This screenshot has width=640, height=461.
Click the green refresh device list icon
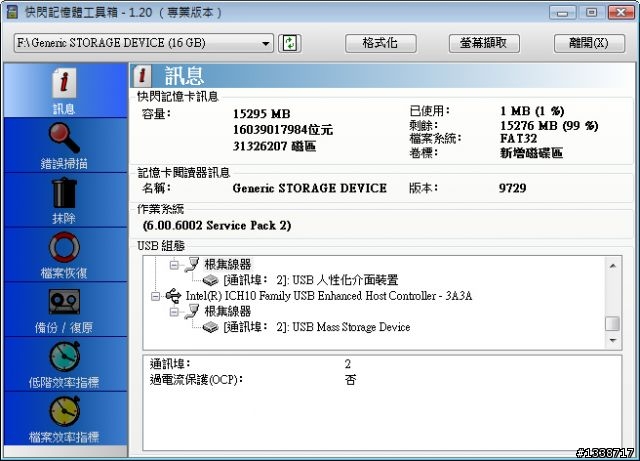pos(290,43)
